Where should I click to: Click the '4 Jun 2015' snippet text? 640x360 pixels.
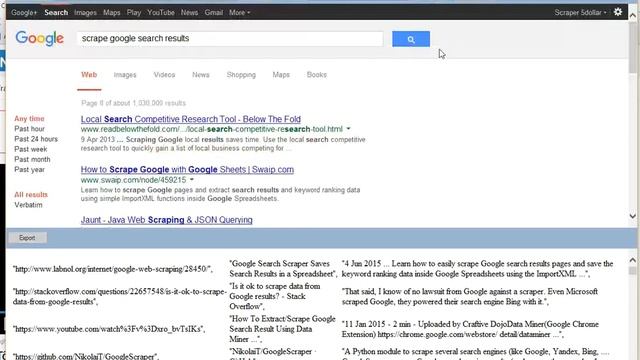[478, 269]
